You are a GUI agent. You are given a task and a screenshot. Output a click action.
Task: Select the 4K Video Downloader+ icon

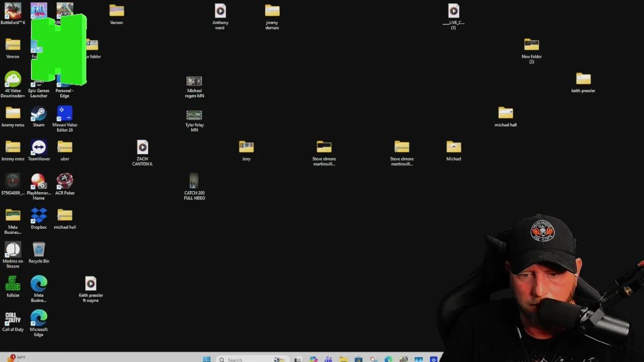(x=13, y=85)
